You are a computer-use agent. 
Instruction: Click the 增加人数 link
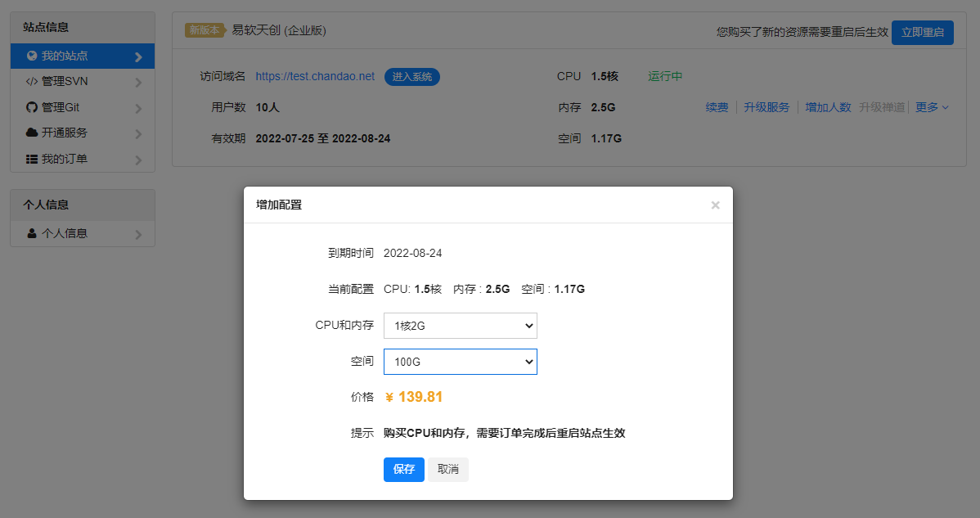click(x=828, y=107)
